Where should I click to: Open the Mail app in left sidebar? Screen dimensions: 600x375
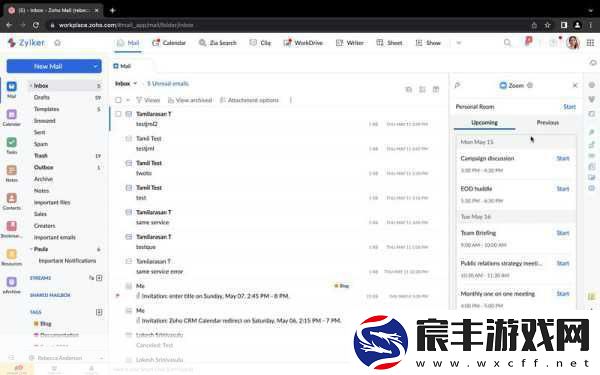pyautogui.click(x=11, y=90)
